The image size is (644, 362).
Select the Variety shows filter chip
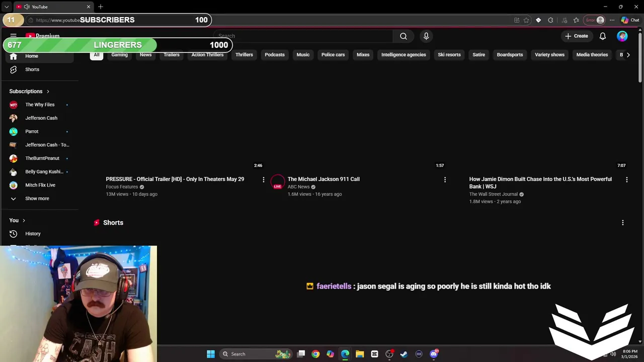pyautogui.click(x=550, y=55)
